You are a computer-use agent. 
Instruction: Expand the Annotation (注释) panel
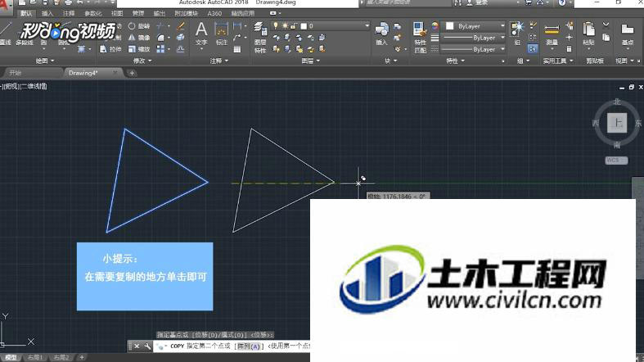click(x=219, y=61)
